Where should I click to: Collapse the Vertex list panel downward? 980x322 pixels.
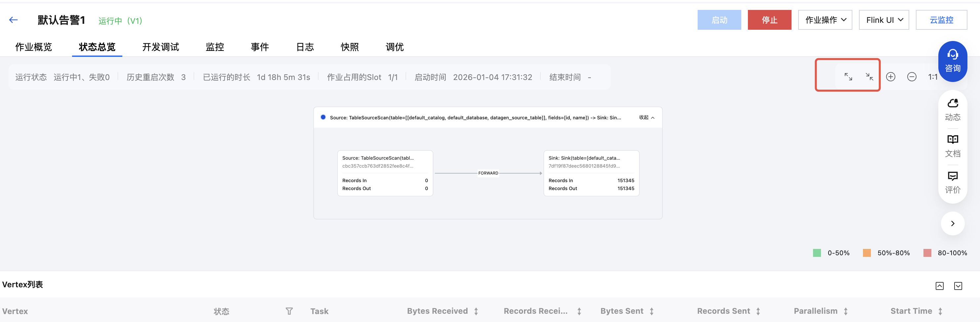958,286
